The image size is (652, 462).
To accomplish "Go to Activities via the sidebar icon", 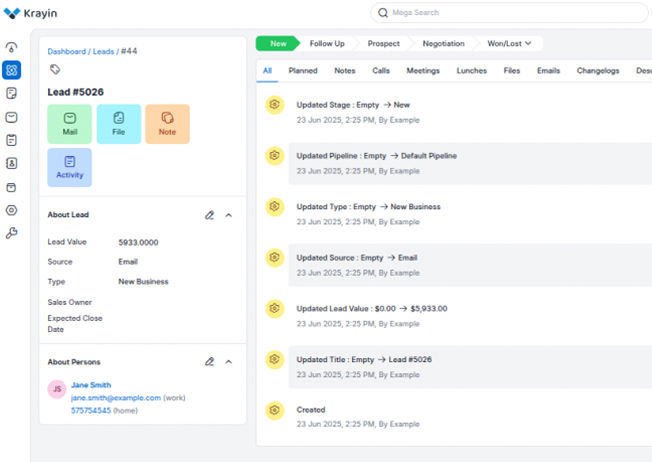I will tap(11, 140).
